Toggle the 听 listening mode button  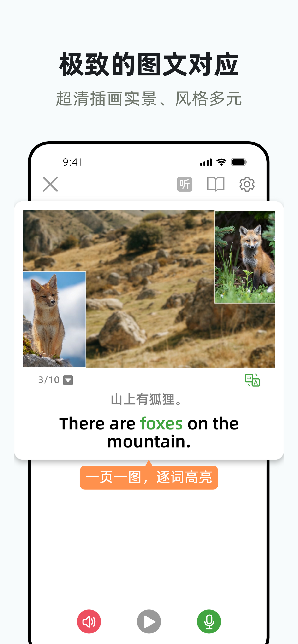click(x=185, y=184)
